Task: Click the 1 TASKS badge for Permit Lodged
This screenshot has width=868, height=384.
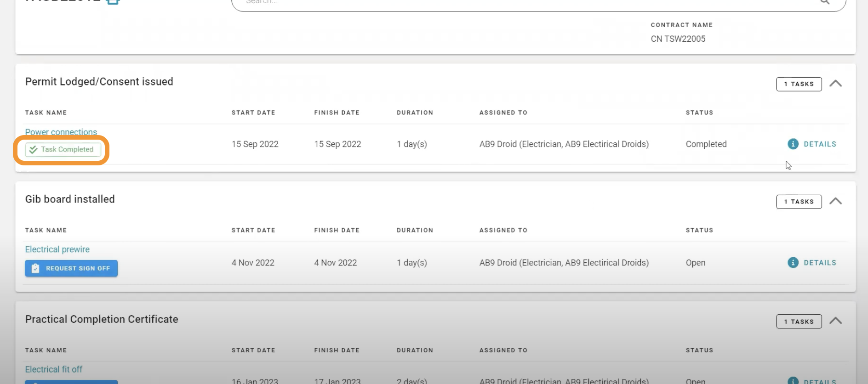Action: (799, 84)
